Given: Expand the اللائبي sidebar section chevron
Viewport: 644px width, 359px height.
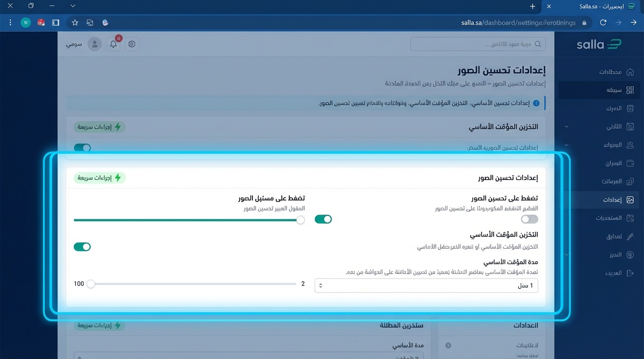Looking at the screenshot, I should click(566, 126).
